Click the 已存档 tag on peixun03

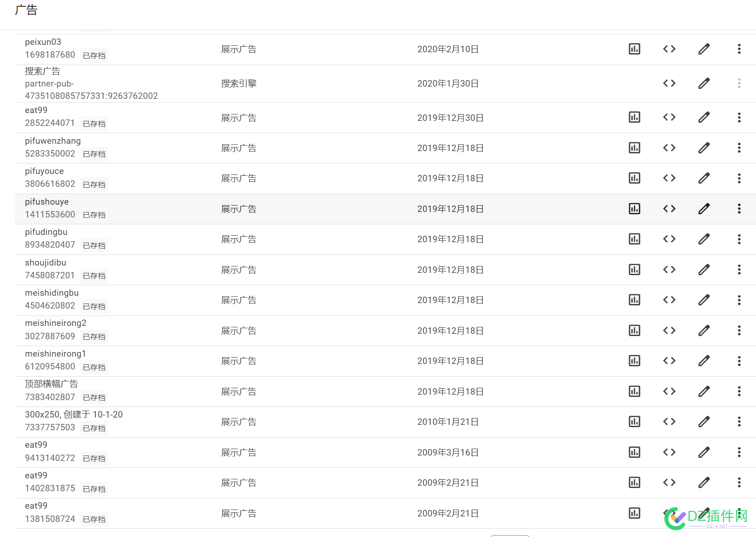[94, 55]
